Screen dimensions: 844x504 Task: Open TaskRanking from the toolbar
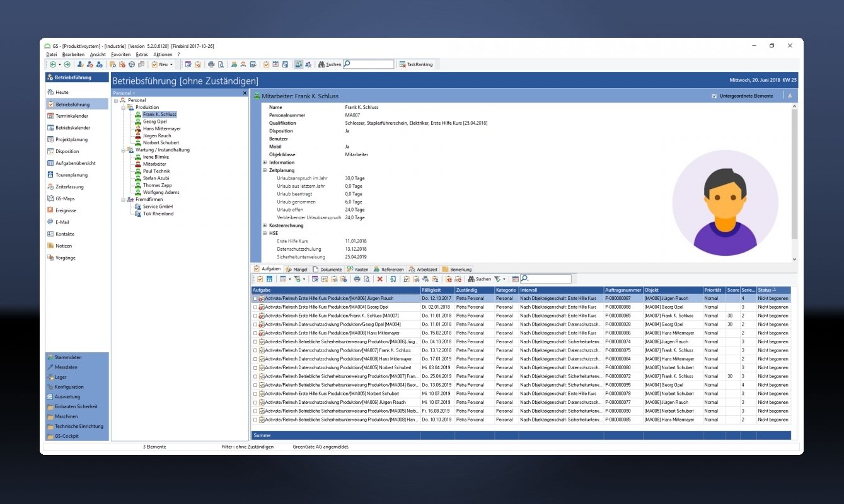[x=416, y=64]
